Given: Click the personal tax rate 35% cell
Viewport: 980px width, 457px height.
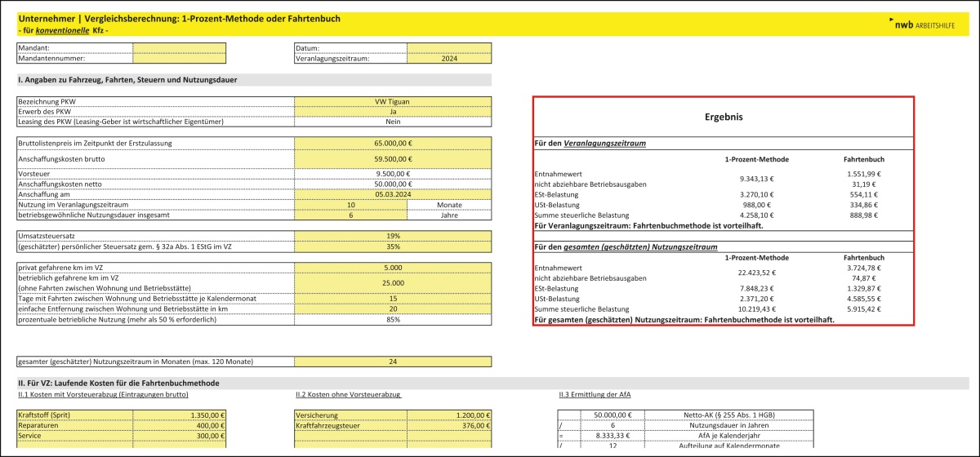Looking at the screenshot, I should pyautogui.click(x=393, y=246).
